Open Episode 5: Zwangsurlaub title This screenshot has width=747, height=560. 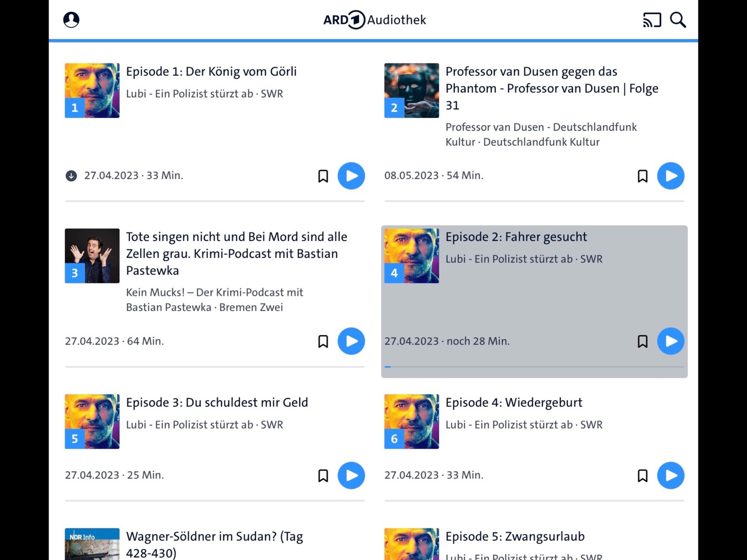click(x=515, y=537)
